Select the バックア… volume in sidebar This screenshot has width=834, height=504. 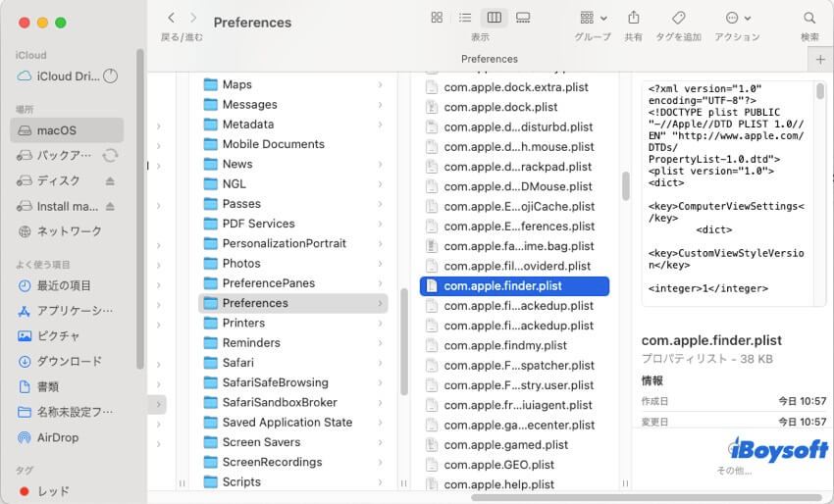(x=67, y=155)
